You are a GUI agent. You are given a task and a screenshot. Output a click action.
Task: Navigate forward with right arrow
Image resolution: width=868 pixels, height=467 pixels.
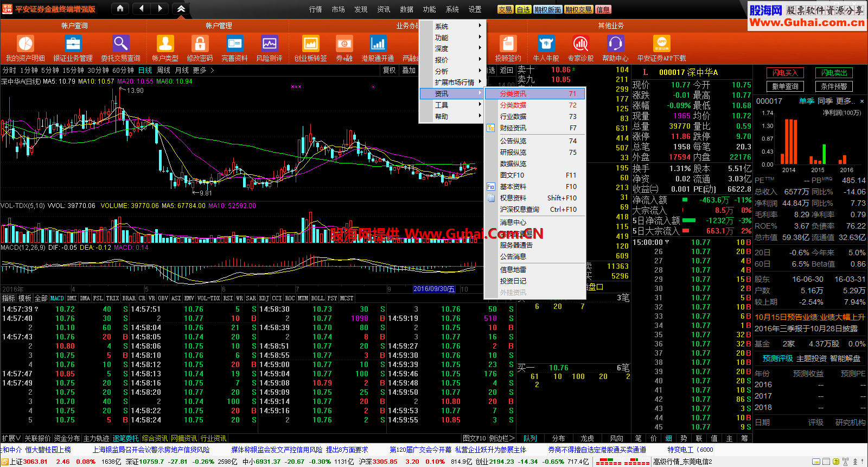[x=159, y=9]
